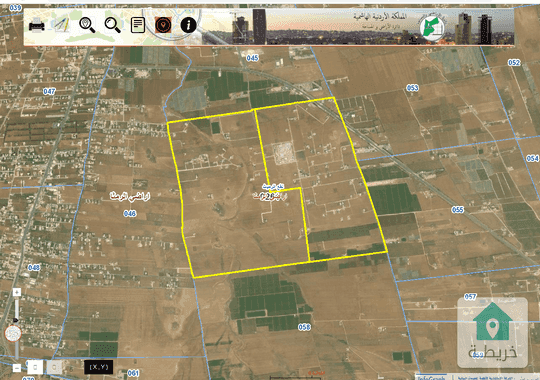
Task: Click the orange location pin compass icon
Action: [x=163, y=25]
